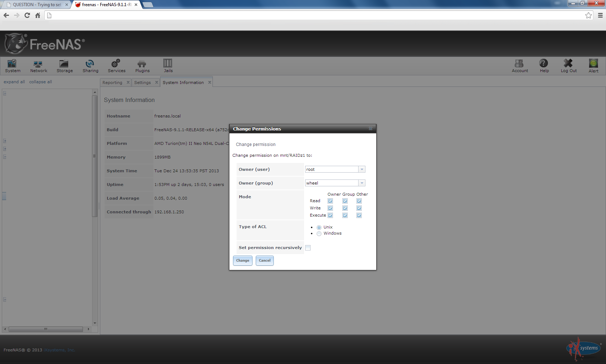Click the sidebar horizontal scrollbar

[x=46, y=329]
